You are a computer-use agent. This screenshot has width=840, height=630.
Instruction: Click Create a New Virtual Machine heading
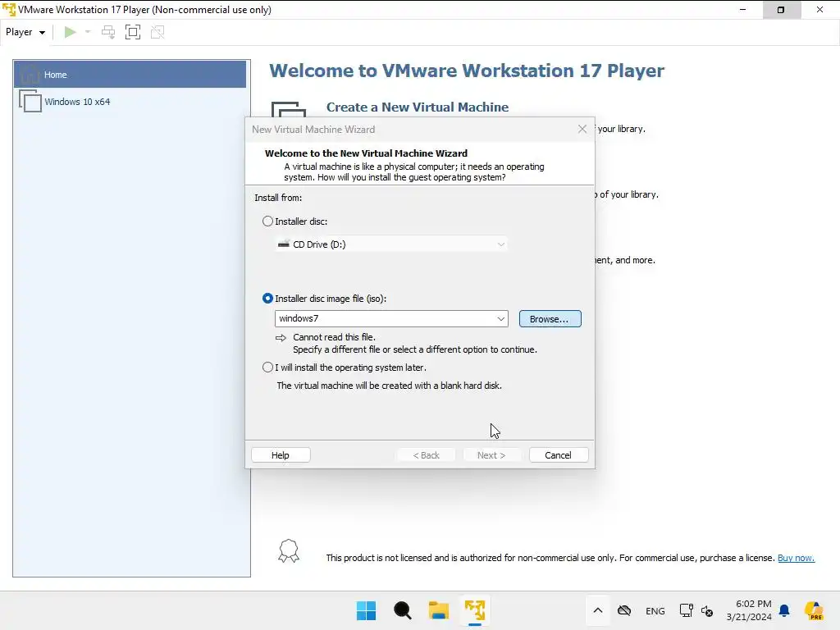click(418, 107)
